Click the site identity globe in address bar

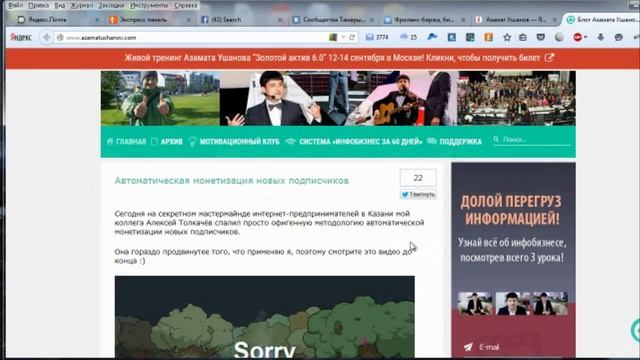pyautogui.click(x=60, y=38)
